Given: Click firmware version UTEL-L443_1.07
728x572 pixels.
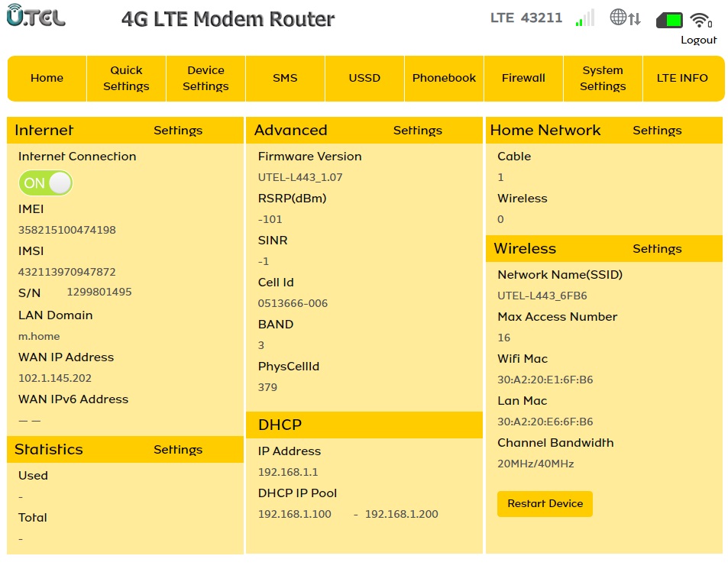Looking at the screenshot, I should [300, 177].
